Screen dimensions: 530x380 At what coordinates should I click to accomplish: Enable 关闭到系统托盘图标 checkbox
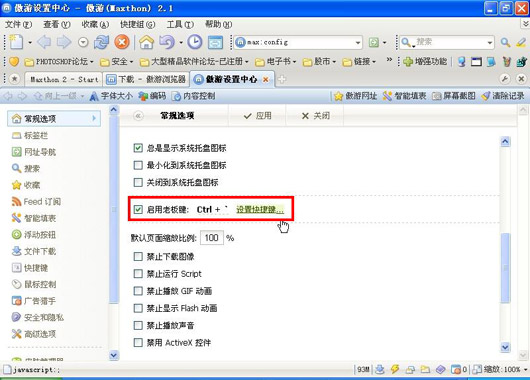[138, 183]
